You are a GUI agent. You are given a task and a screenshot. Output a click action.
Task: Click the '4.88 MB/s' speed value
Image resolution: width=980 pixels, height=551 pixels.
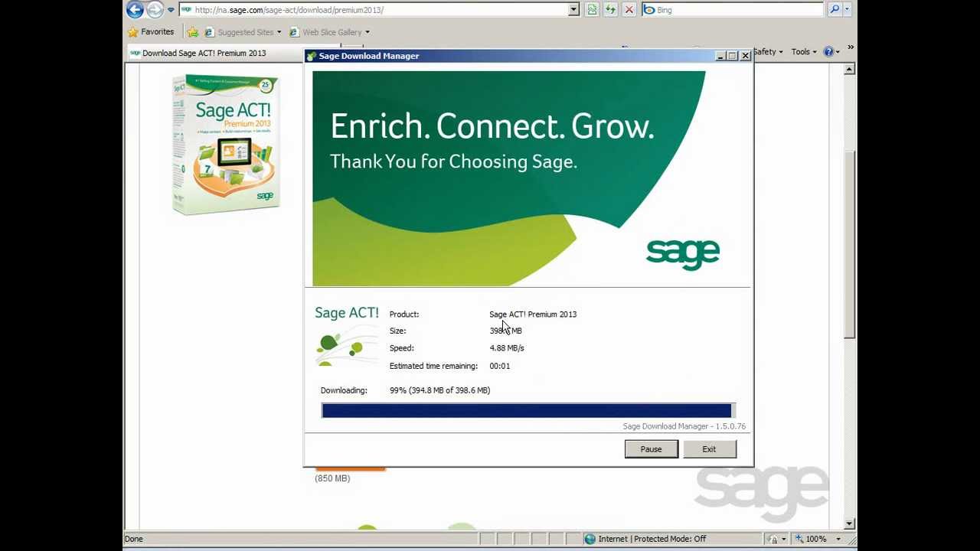tap(507, 348)
